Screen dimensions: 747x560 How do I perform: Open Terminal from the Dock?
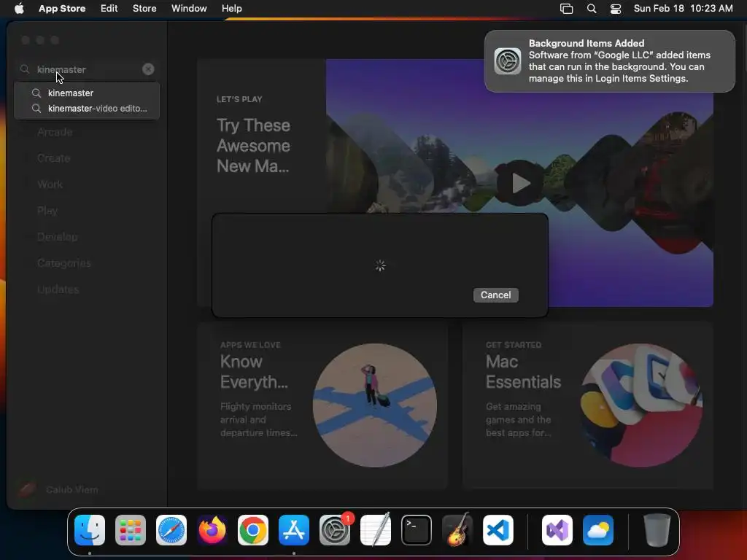tap(417, 530)
